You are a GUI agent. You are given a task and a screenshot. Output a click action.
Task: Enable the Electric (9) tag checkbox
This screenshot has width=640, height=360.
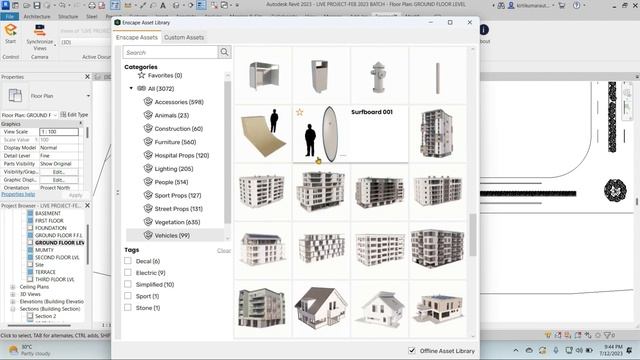tap(128, 273)
